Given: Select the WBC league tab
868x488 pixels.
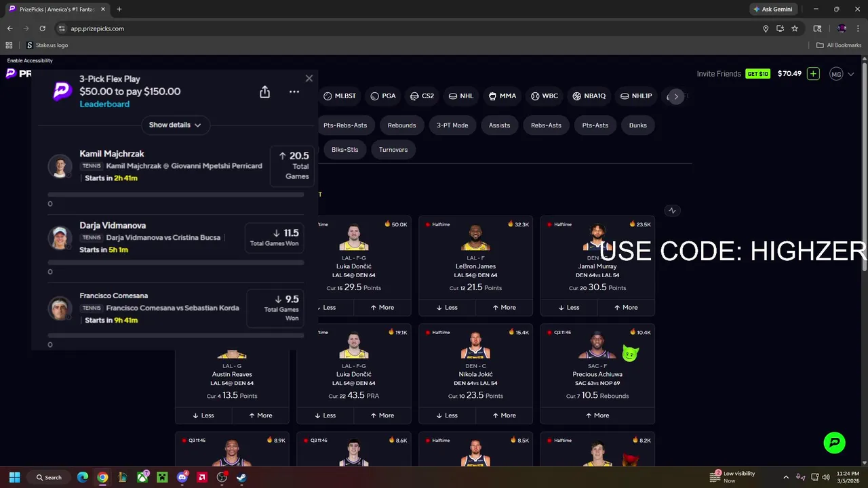Looking at the screenshot, I should pyautogui.click(x=545, y=96).
